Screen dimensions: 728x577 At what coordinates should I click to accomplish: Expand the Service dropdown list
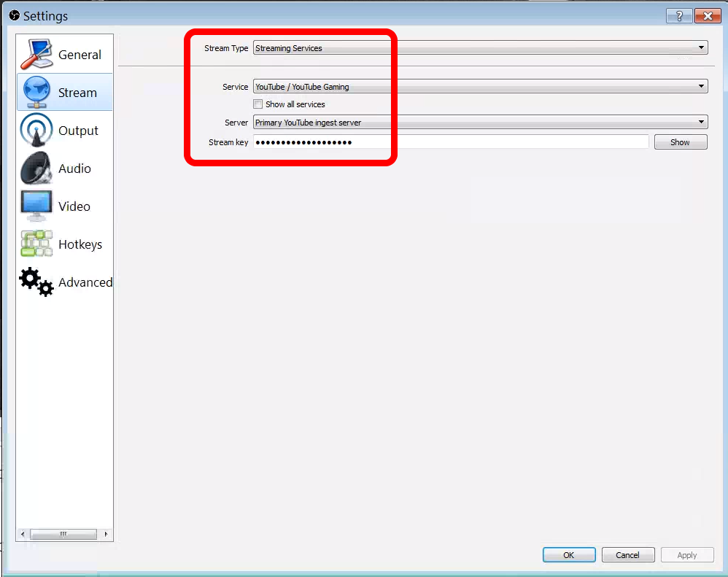pos(480,86)
